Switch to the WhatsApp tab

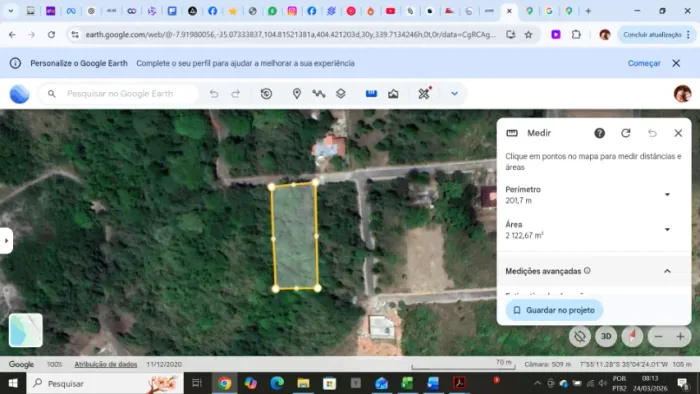[x=272, y=11]
